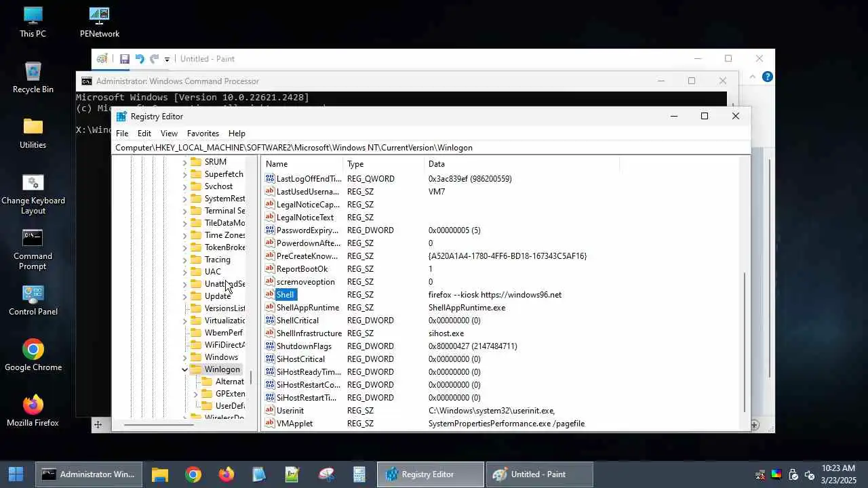This screenshot has height=488, width=868.
Task: Select the VMApplet registry value
Action: [x=294, y=424]
